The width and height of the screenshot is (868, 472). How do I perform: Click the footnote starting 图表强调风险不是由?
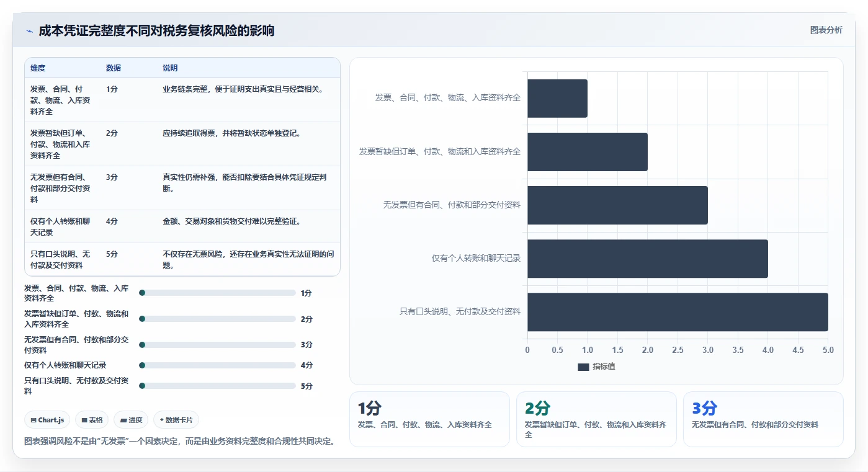click(180, 442)
